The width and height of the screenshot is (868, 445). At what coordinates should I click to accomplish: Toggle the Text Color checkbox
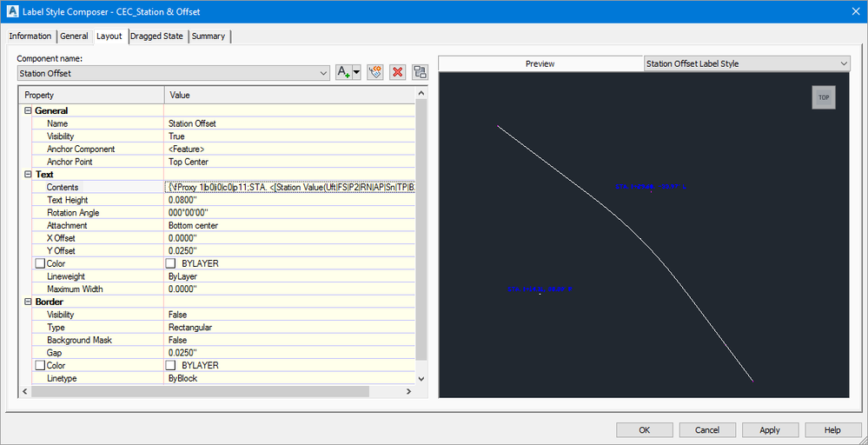(x=39, y=264)
